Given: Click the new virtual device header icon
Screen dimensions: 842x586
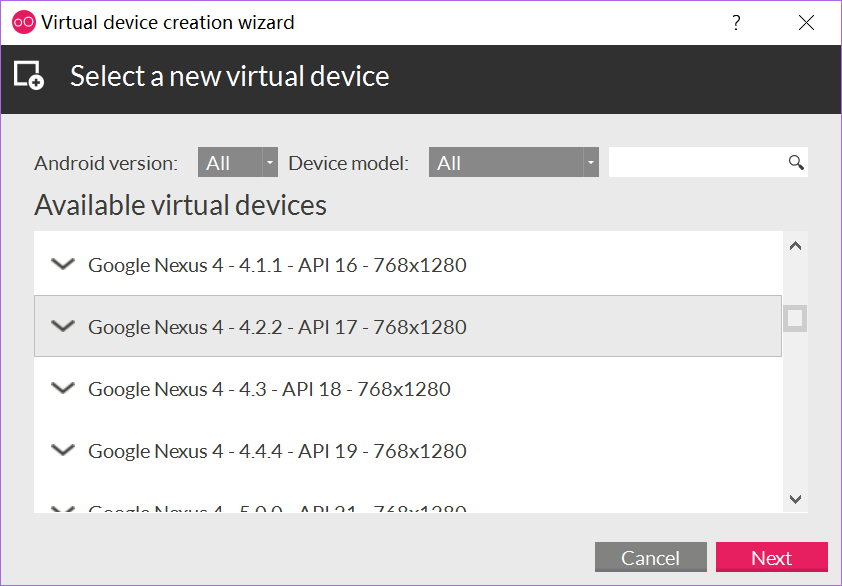Looking at the screenshot, I should point(29,76).
